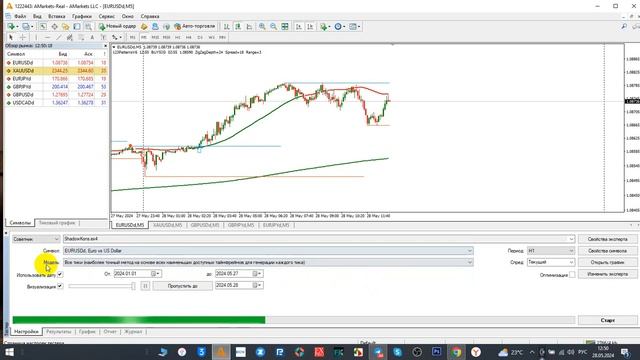Open indicators list green-plus icon
640x360 pixels.
click(324, 27)
